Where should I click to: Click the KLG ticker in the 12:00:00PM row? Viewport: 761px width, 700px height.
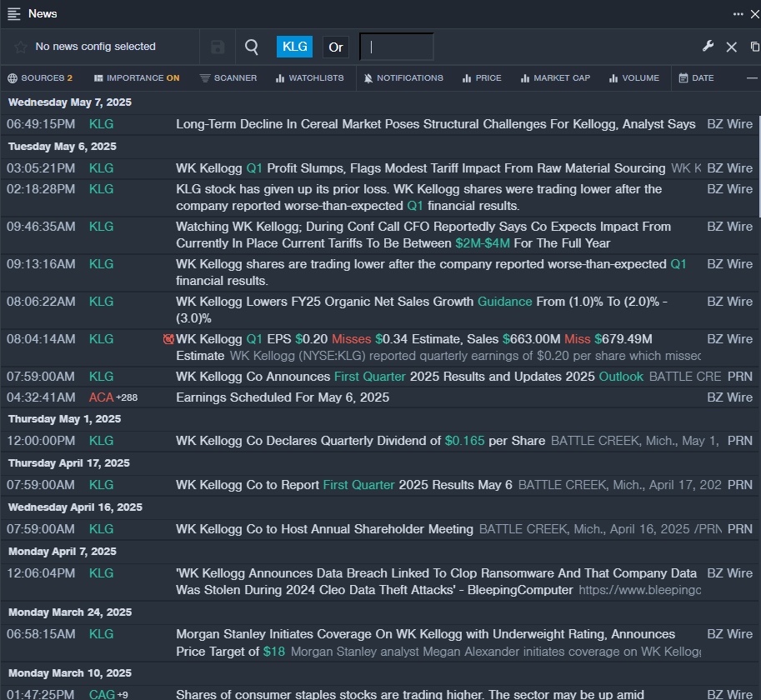[101, 441]
